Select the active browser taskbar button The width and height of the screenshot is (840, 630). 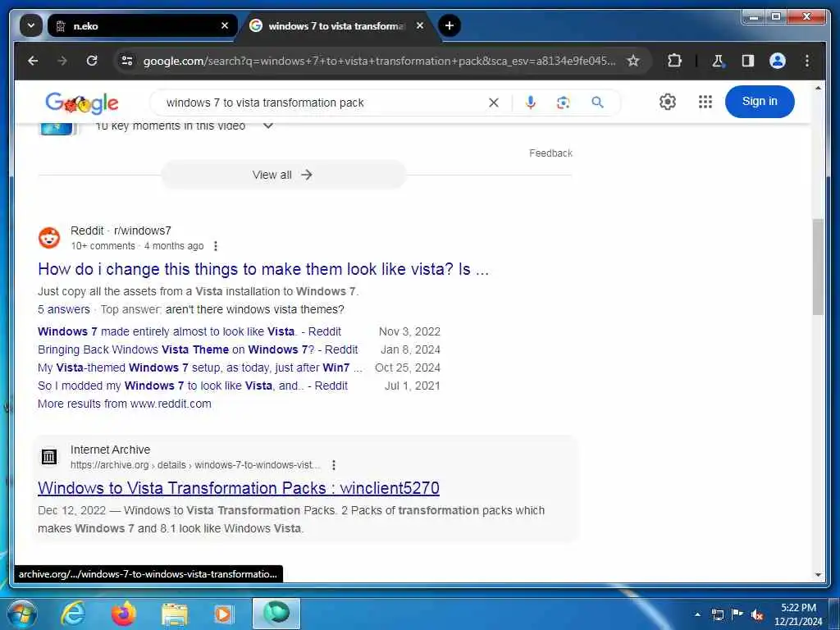tap(276, 614)
